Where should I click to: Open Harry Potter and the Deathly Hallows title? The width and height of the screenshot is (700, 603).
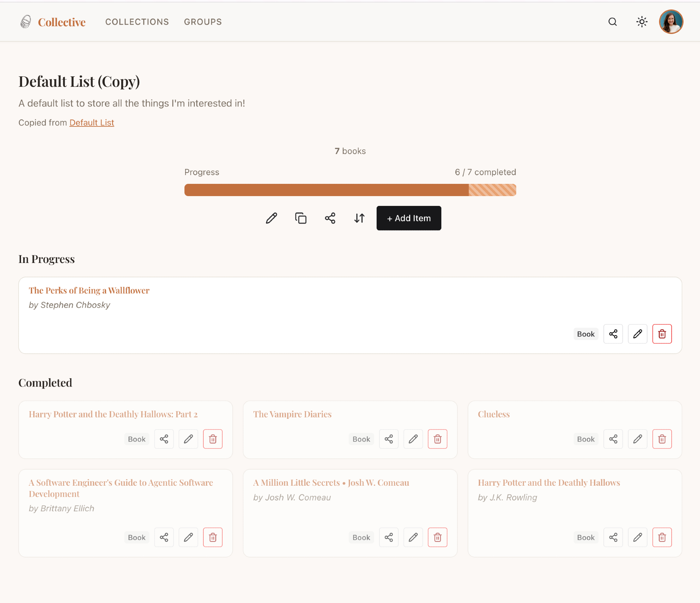548,483
